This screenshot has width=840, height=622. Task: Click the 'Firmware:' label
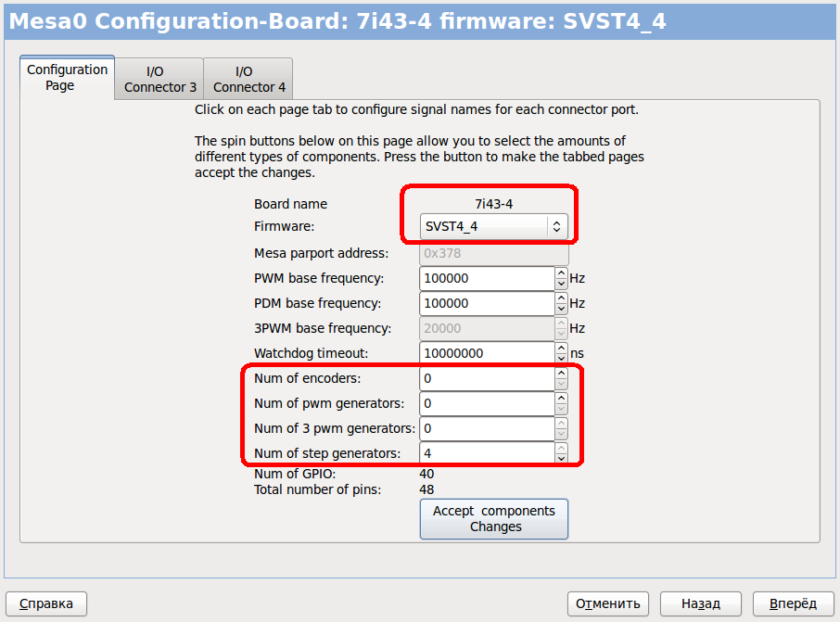(x=285, y=226)
